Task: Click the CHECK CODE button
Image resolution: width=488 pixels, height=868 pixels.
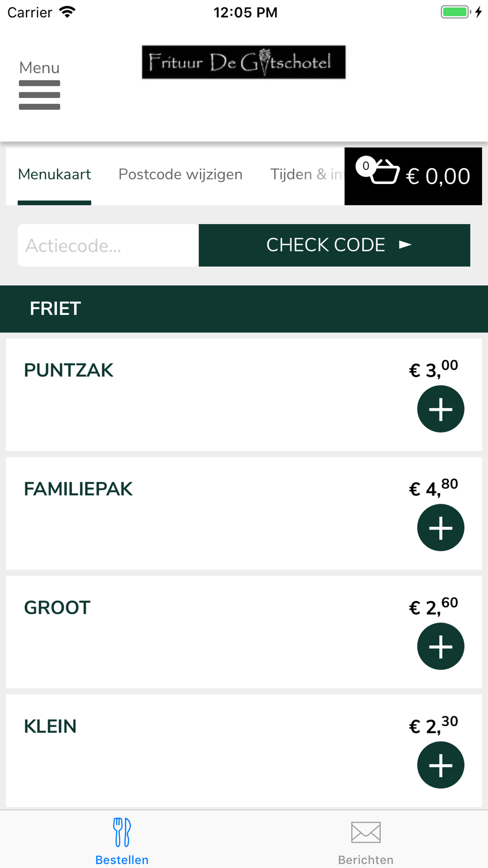Action: pyautogui.click(x=334, y=245)
